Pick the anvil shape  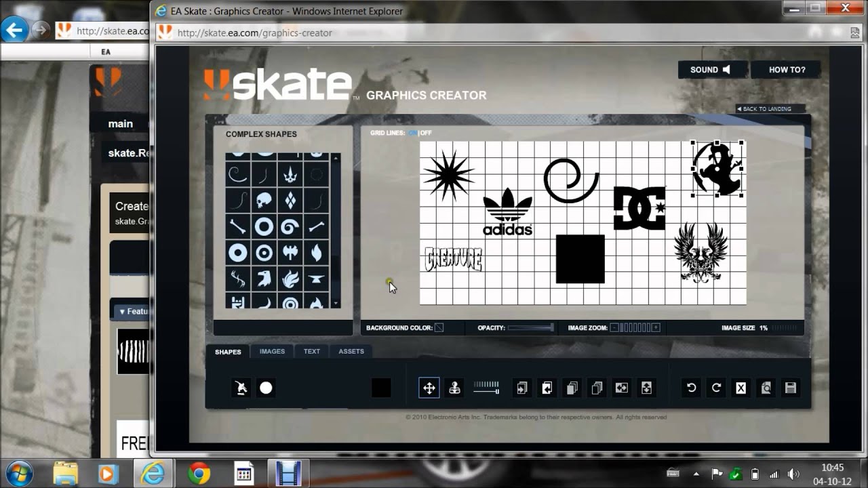click(x=316, y=278)
